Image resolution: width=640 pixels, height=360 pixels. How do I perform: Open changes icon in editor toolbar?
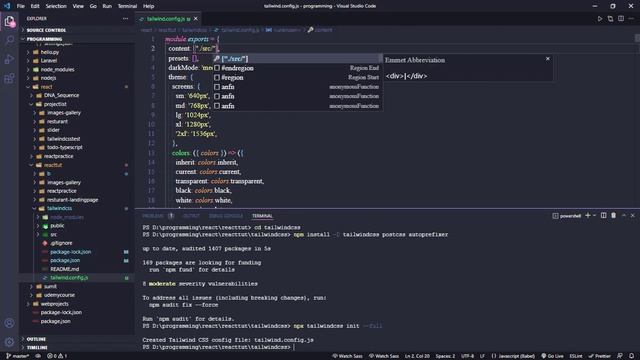[x=610, y=19]
